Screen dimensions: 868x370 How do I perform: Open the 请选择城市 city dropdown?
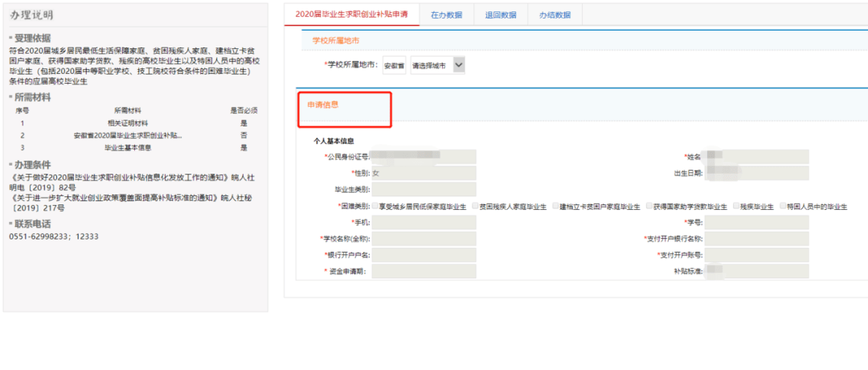tap(437, 65)
